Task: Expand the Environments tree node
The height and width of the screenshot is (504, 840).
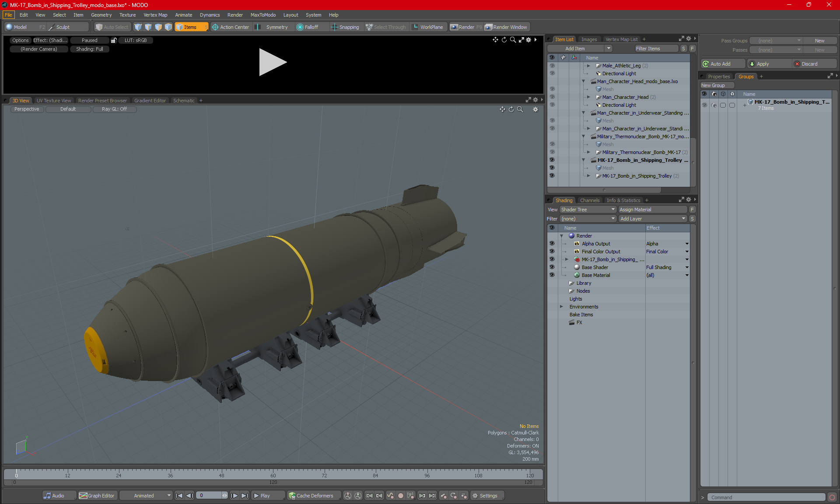Action: coord(561,307)
